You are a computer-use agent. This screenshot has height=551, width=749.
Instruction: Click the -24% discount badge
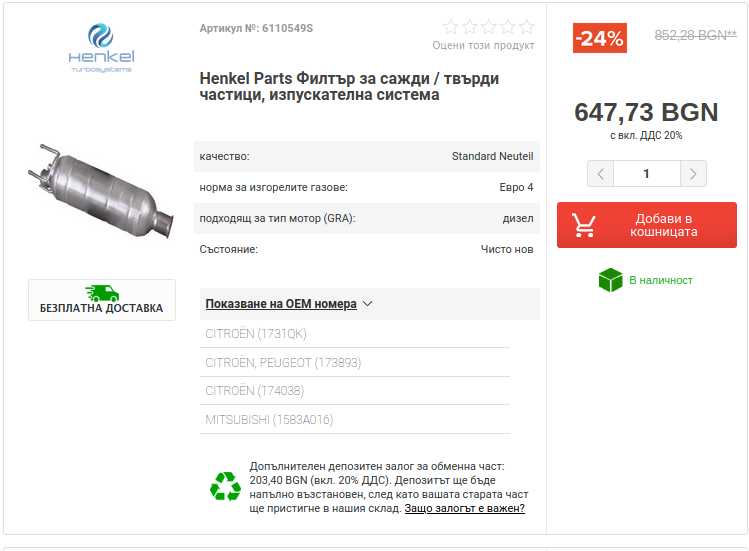click(x=599, y=38)
